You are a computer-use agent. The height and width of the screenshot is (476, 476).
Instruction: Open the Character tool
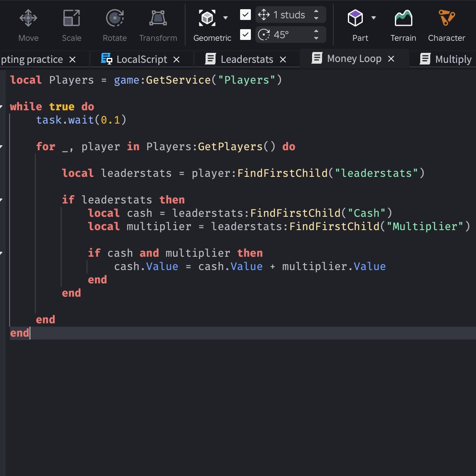pyautogui.click(x=446, y=25)
